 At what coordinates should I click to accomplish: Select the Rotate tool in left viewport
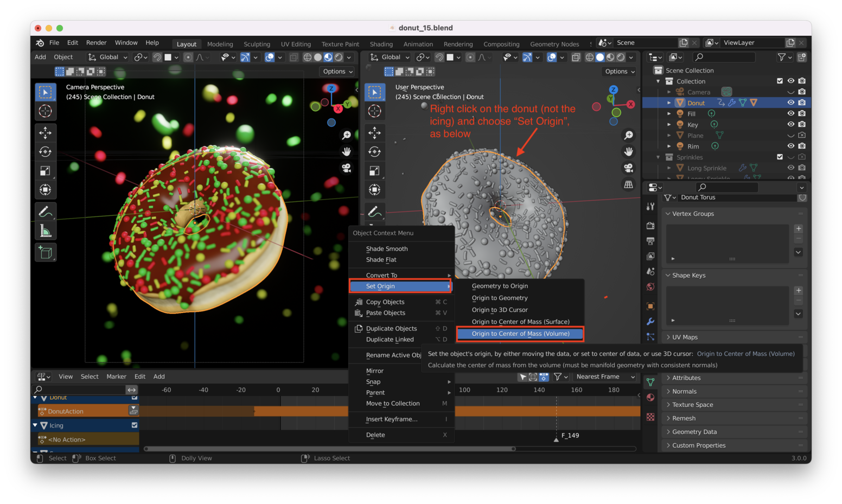pos(46,152)
